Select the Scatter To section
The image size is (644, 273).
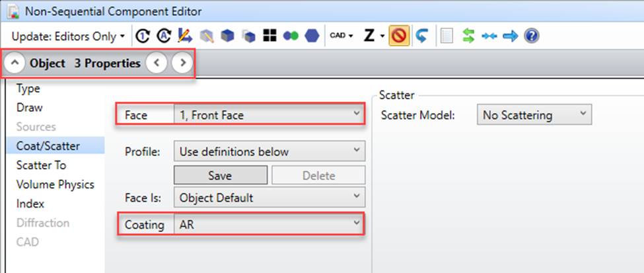point(41,165)
